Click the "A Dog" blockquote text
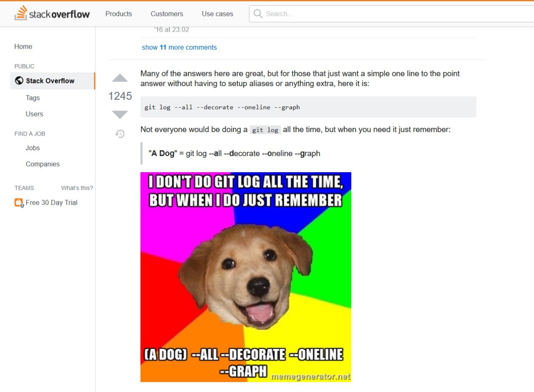This screenshot has height=392, width=534. [234, 153]
